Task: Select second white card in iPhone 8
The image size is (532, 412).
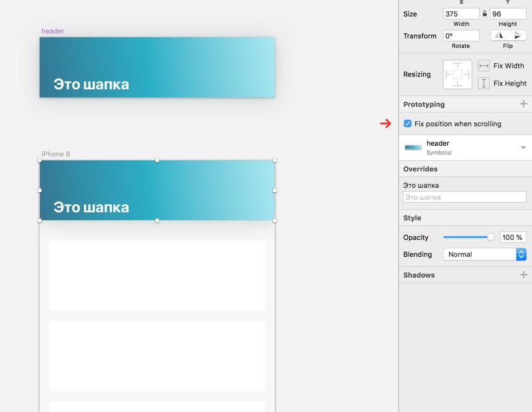Action: [x=157, y=356]
